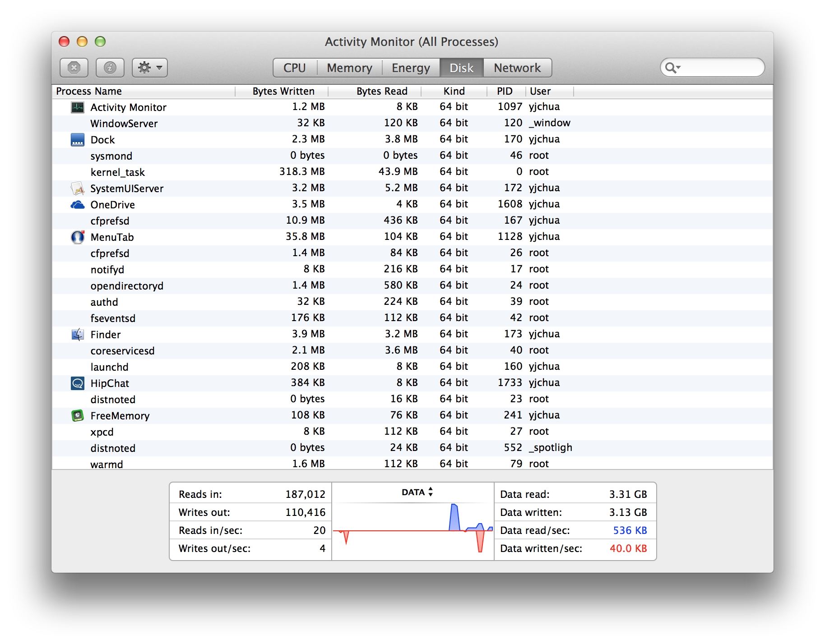Click the HipChat app icon
This screenshot has height=644, width=825.
pos(78,383)
